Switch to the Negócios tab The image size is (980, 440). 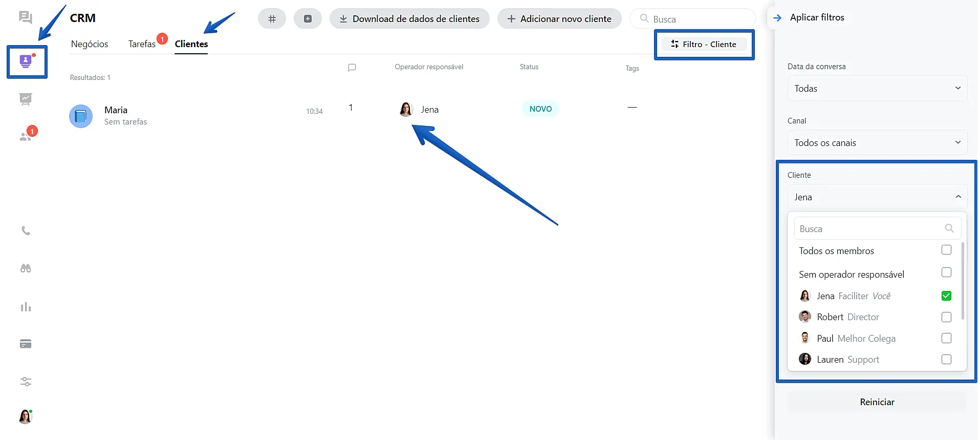(x=90, y=44)
